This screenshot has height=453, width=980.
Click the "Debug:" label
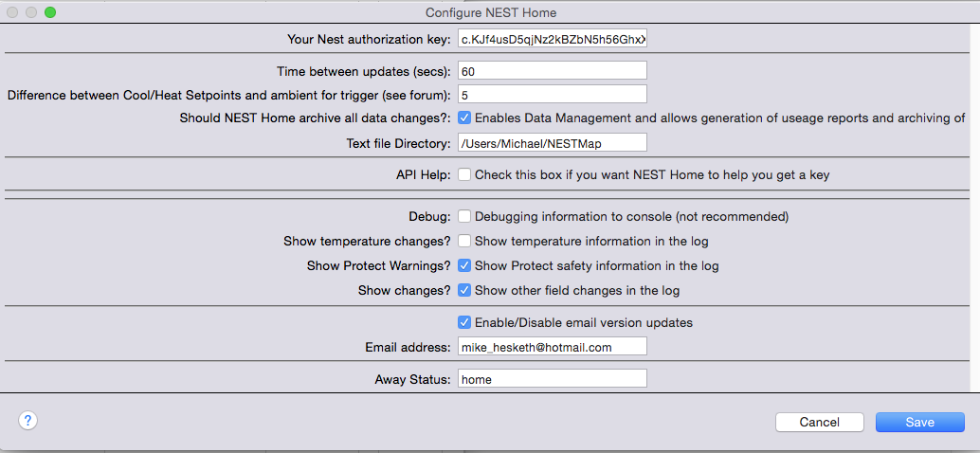point(428,217)
